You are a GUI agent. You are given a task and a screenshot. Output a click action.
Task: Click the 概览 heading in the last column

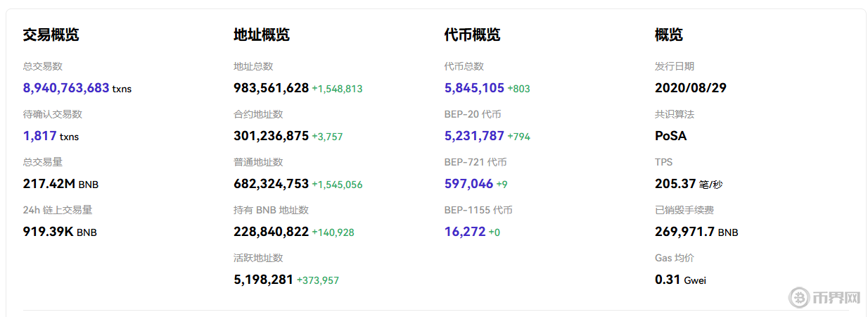click(668, 35)
